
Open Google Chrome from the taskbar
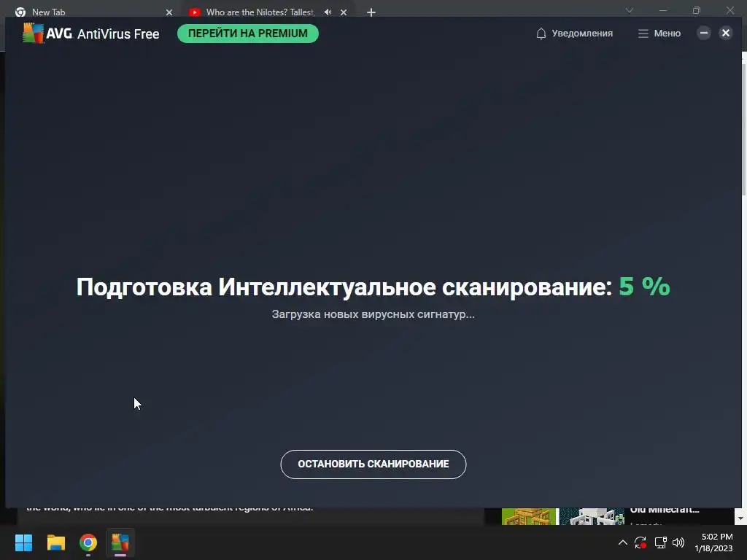(x=88, y=542)
